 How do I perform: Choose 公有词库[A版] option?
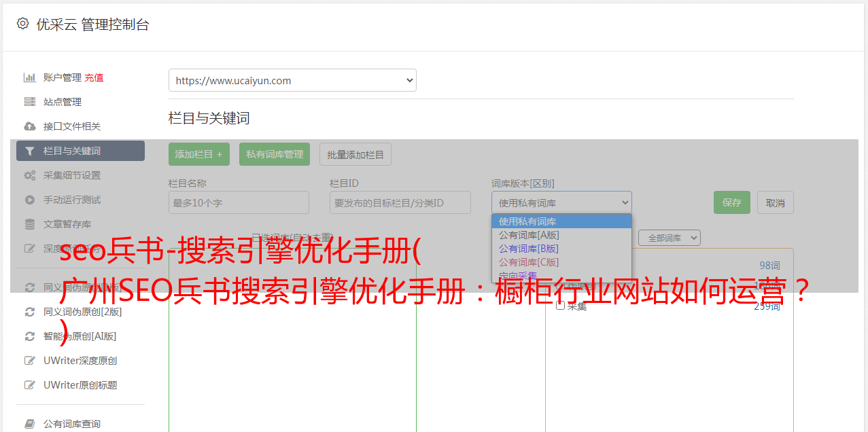[x=561, y=235]
